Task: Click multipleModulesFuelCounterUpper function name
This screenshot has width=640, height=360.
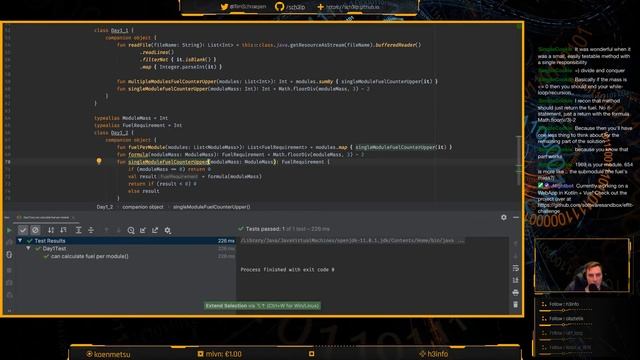Action: [172, 81]
